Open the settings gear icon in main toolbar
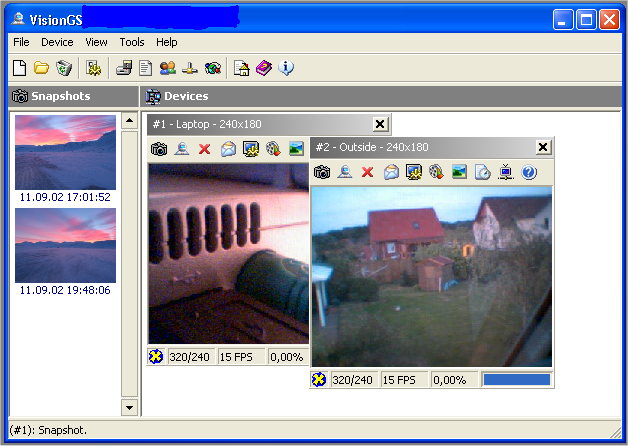Viewport: 628px width, 446px height. [x=94, y=68]
